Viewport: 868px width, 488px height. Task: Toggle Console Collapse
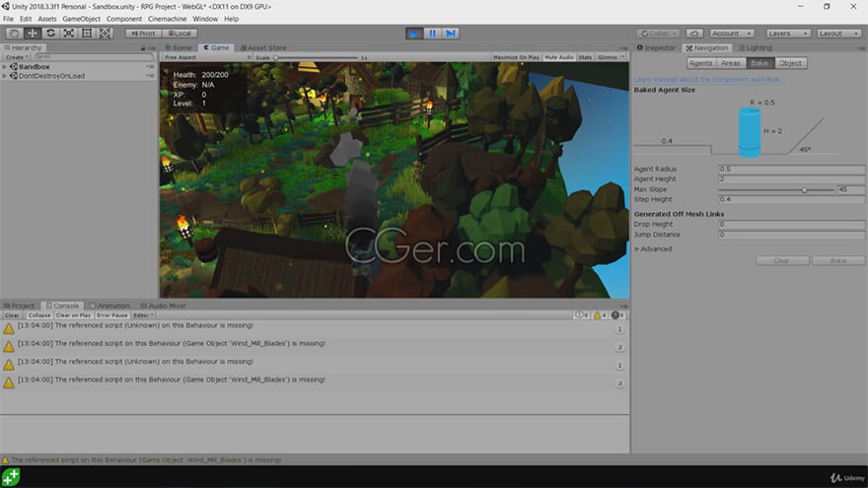tap(39, 315)
